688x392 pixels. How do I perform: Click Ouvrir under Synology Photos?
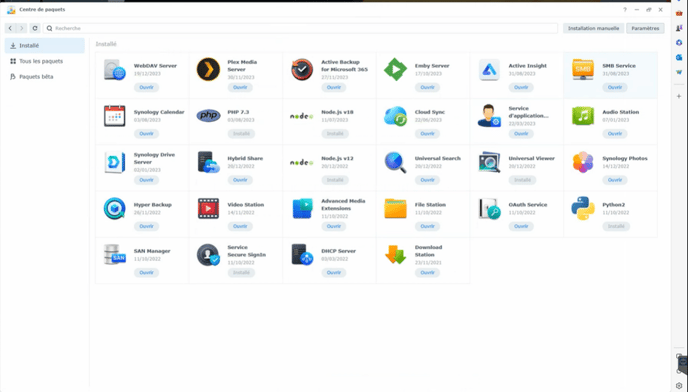coord(615,180)
